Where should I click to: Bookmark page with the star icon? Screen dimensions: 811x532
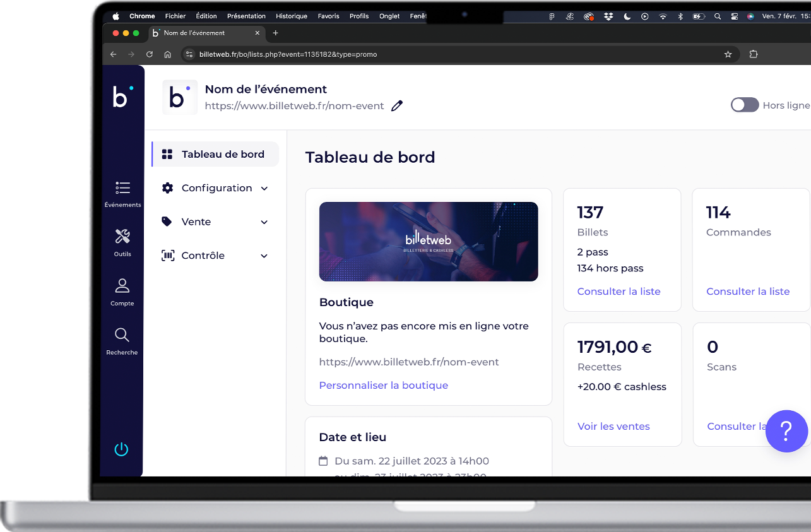(728, 54)
